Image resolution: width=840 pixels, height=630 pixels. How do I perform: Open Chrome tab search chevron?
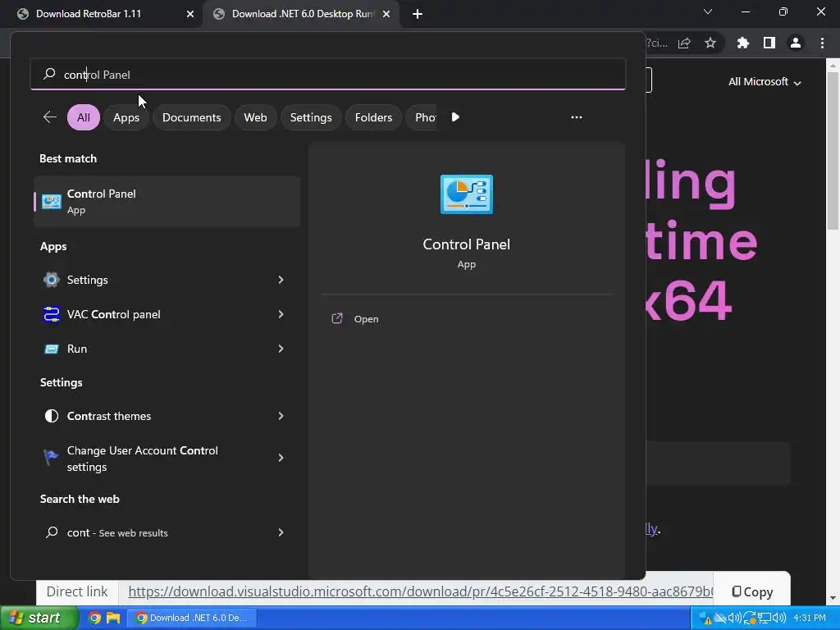coord(708,11)
